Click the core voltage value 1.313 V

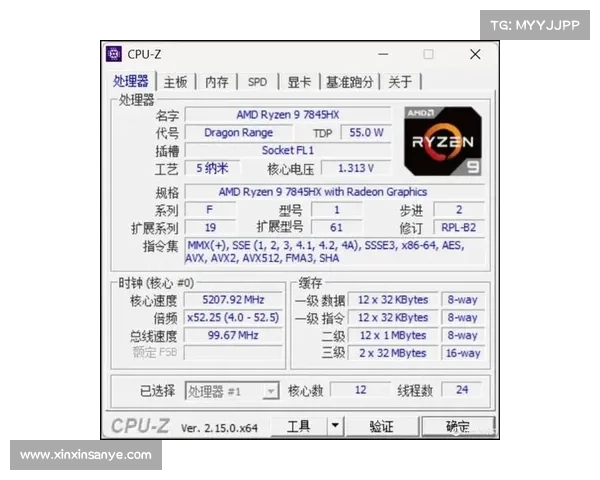[x=356, y=168]
